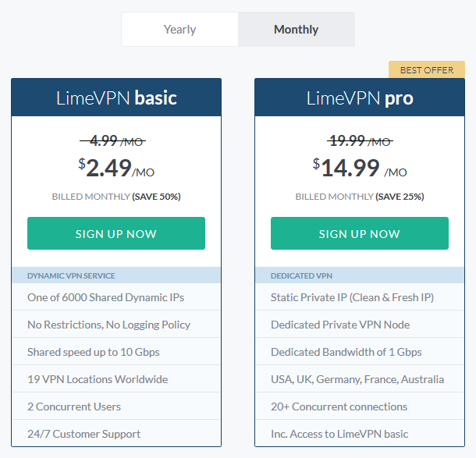Switch to Yearly billing tab
This screenshot has width=476, height=458.
pyautogui.click(x=179, y=30)
